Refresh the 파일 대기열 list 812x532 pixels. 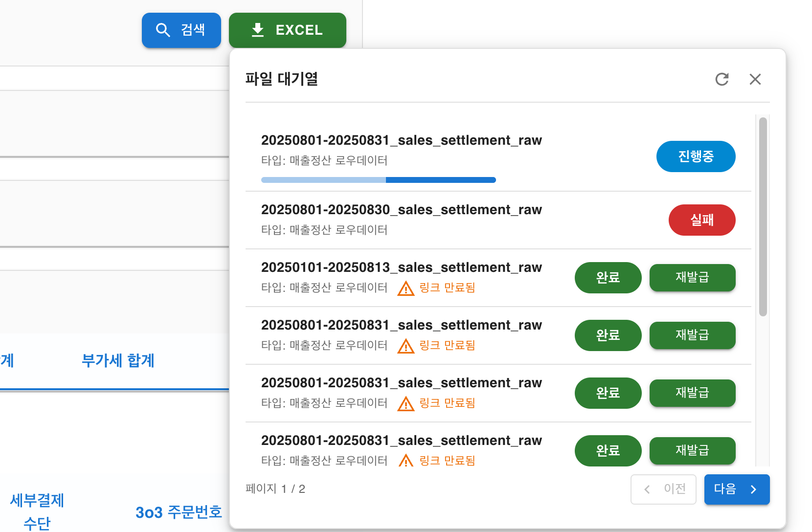(722, 79)
